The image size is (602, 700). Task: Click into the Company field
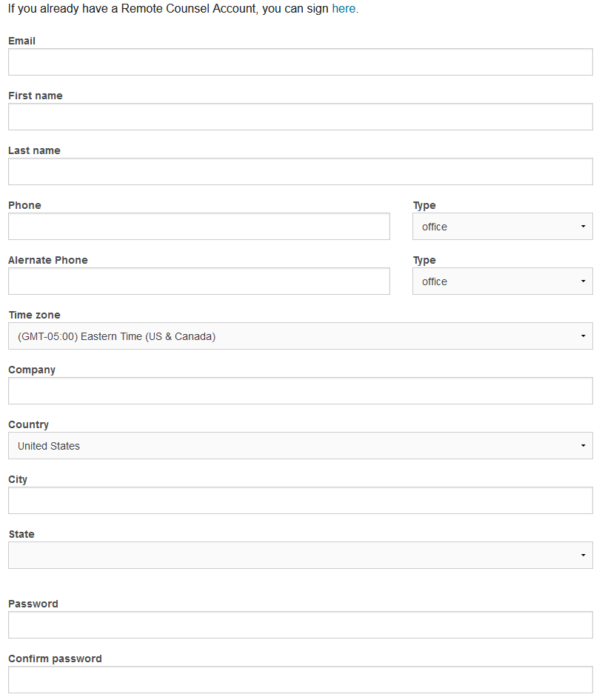[x=300, y=391]
